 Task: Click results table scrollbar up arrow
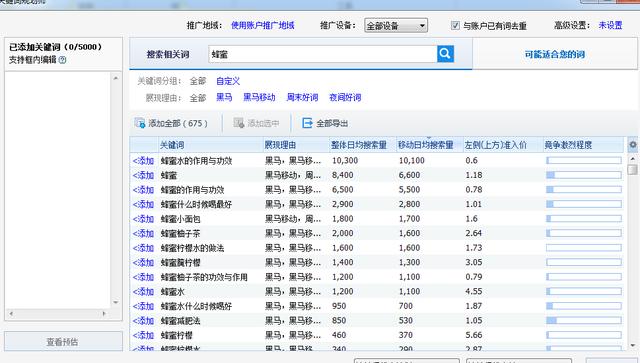click(x=633, y=158)
